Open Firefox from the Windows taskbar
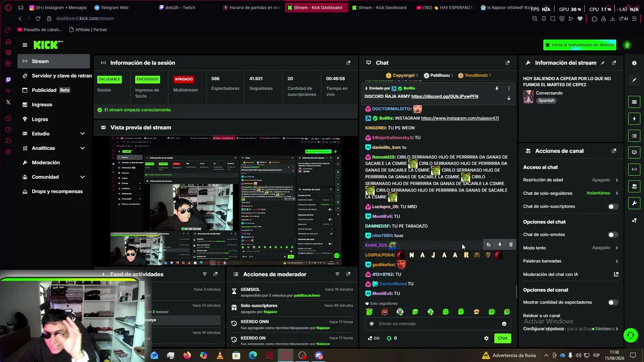 [187, 355]
